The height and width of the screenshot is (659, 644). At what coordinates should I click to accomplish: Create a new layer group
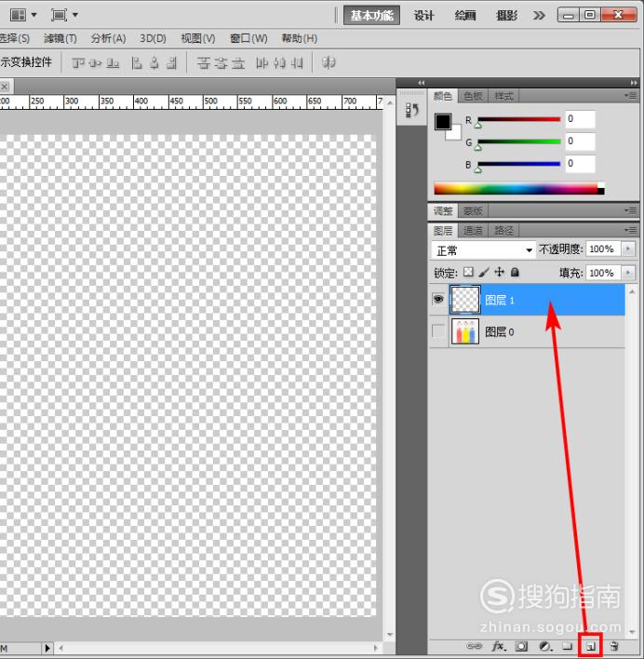pos(568,646)
